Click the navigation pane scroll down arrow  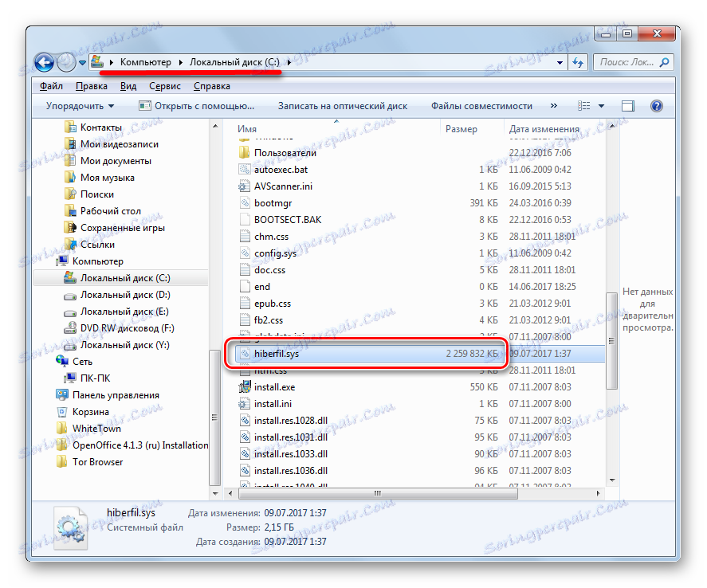click(215, 494)
